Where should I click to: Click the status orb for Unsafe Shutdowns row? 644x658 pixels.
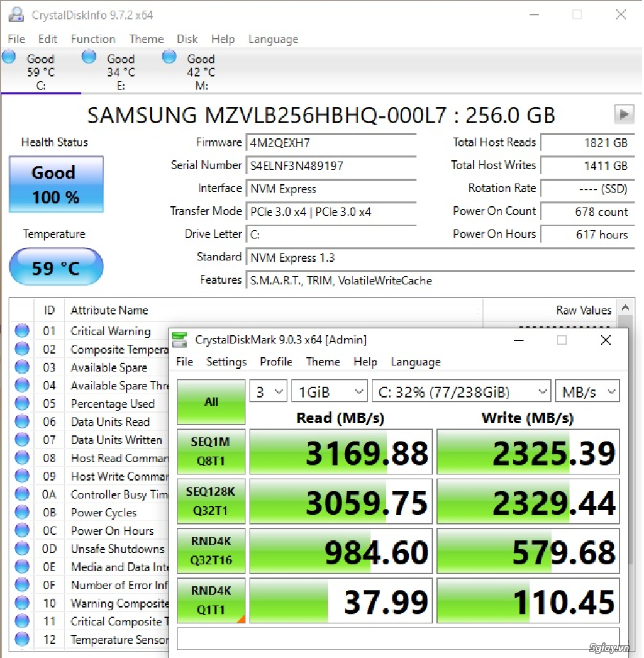tap(22, 549)
